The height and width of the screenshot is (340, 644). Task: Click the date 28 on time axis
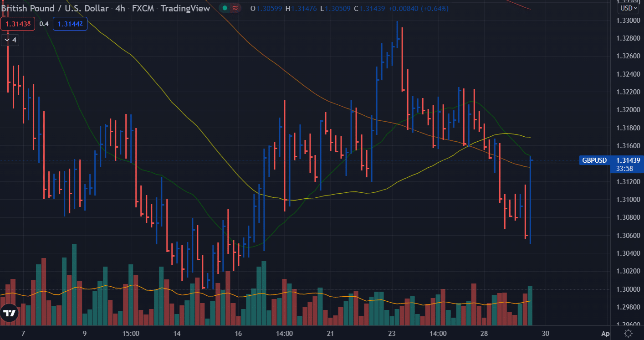point(484,334)
